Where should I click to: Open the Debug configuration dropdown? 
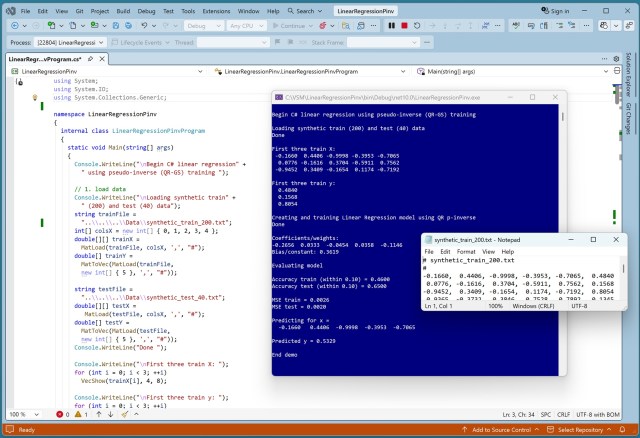(204, 26)
